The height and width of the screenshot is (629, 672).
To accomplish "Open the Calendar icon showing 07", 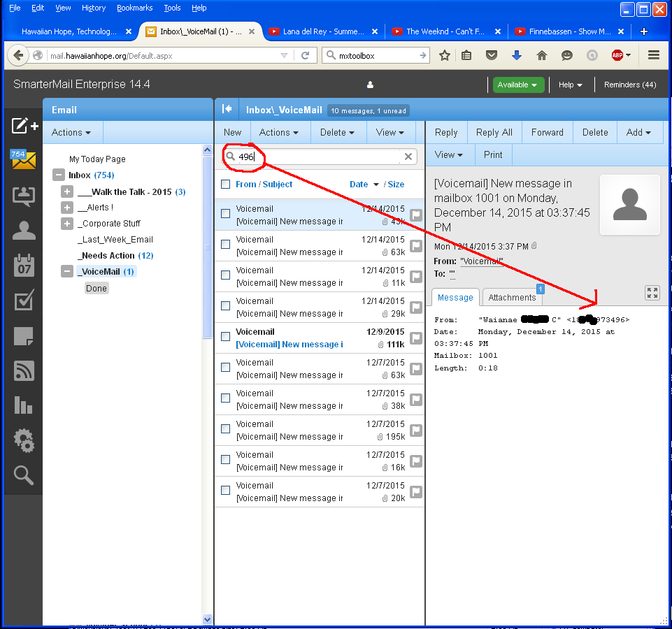I will click(24, 266).
